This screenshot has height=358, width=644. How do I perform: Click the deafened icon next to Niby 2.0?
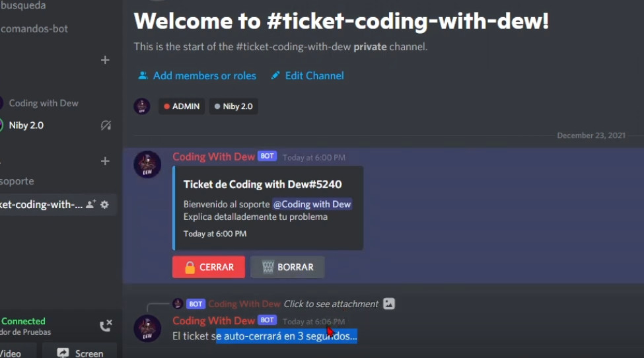click(x=106, y=125)
